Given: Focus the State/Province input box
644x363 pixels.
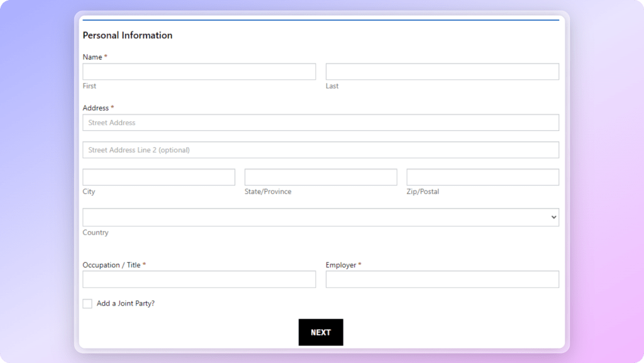Looking at the screenshot, I should point(321,177).
